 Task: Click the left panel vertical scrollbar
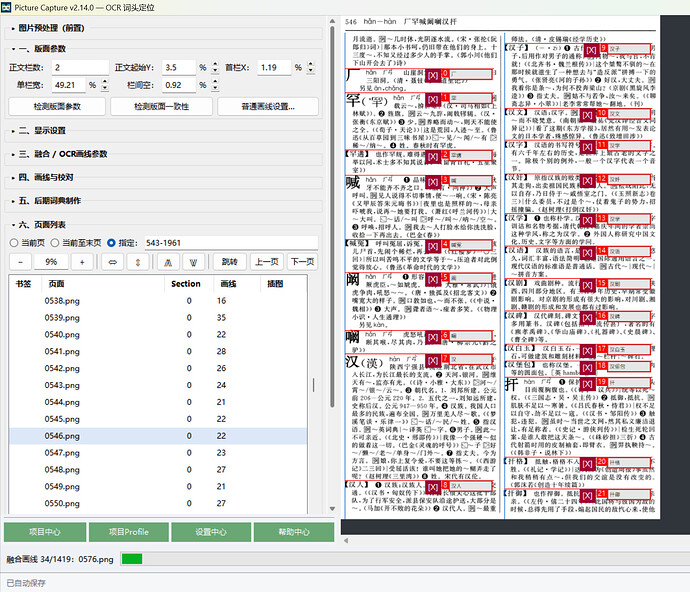(332, 216)
